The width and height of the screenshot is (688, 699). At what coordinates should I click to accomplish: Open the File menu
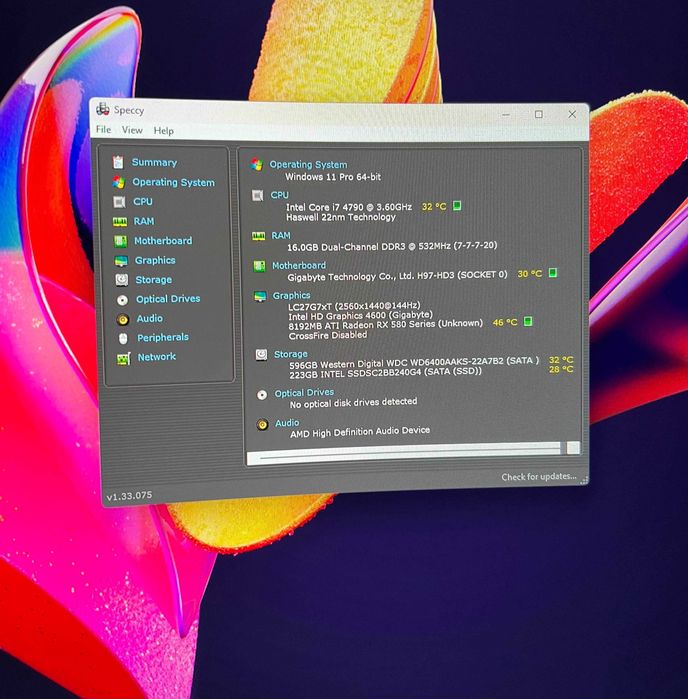click(103, 129)
